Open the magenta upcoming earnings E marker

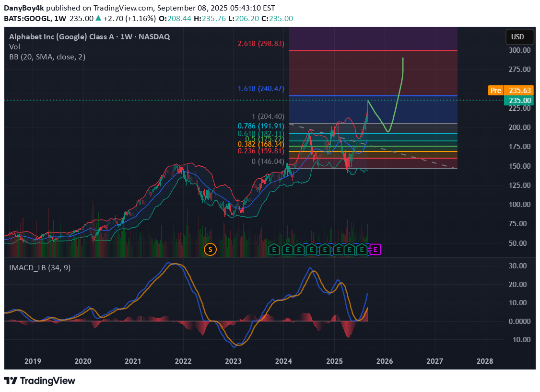tap(376, 250)
